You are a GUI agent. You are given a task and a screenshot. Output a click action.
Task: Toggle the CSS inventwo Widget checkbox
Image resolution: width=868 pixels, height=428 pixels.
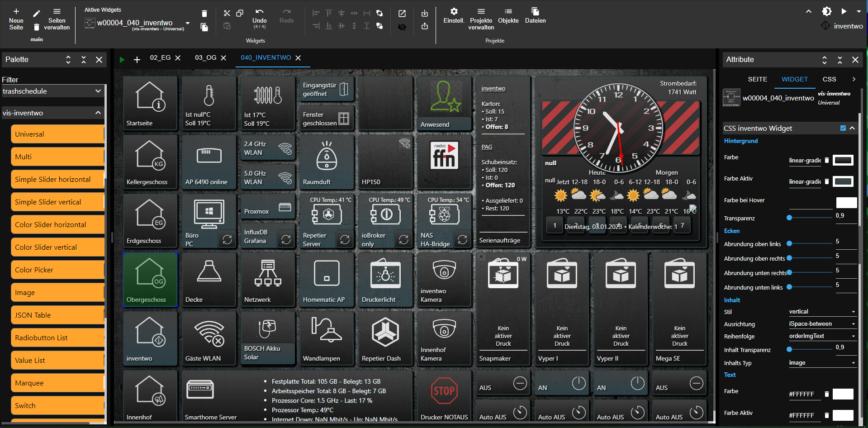point(843,128)
